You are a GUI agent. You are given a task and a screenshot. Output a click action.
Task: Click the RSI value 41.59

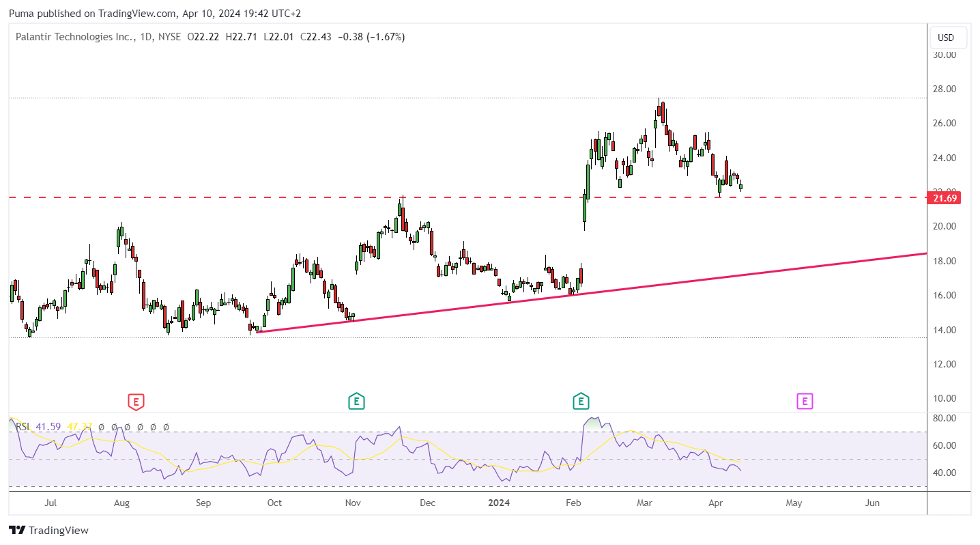[48, 427]
